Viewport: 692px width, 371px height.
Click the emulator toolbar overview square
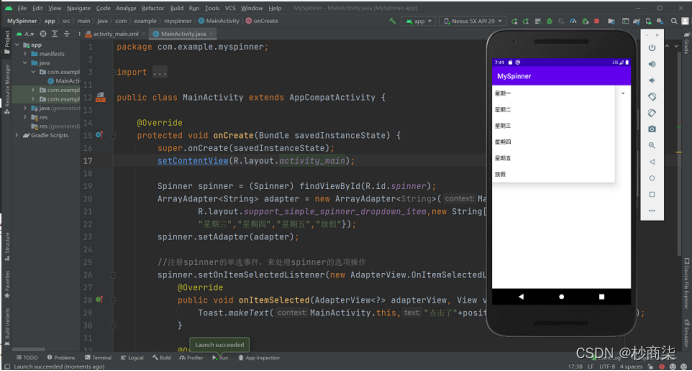[652, 195]
